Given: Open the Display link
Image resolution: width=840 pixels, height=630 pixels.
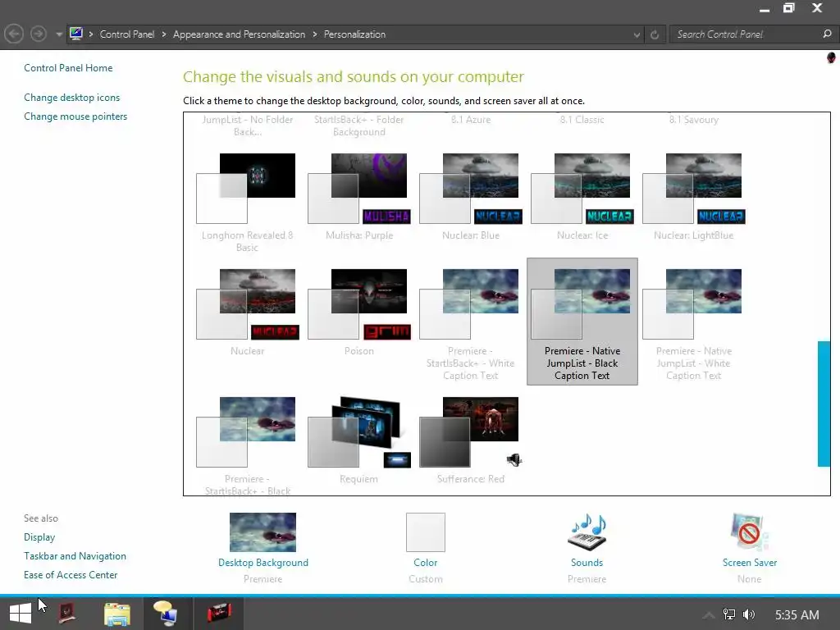Looking at the screenshot, I should [x=39, y=536].
